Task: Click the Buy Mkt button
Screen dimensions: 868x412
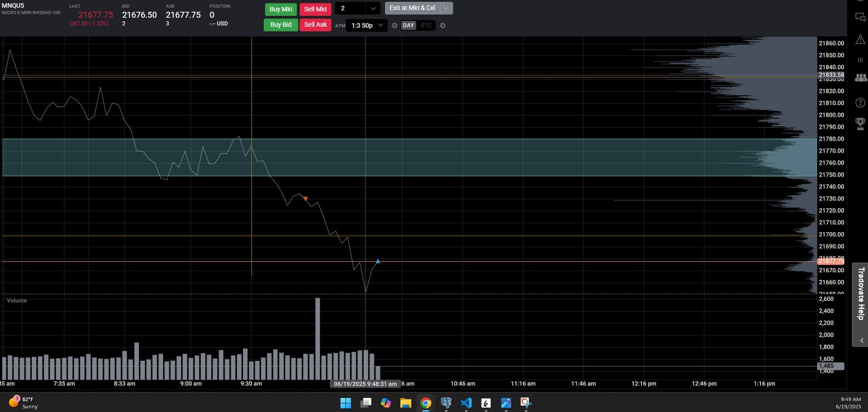Action: (x=281, y=9)
